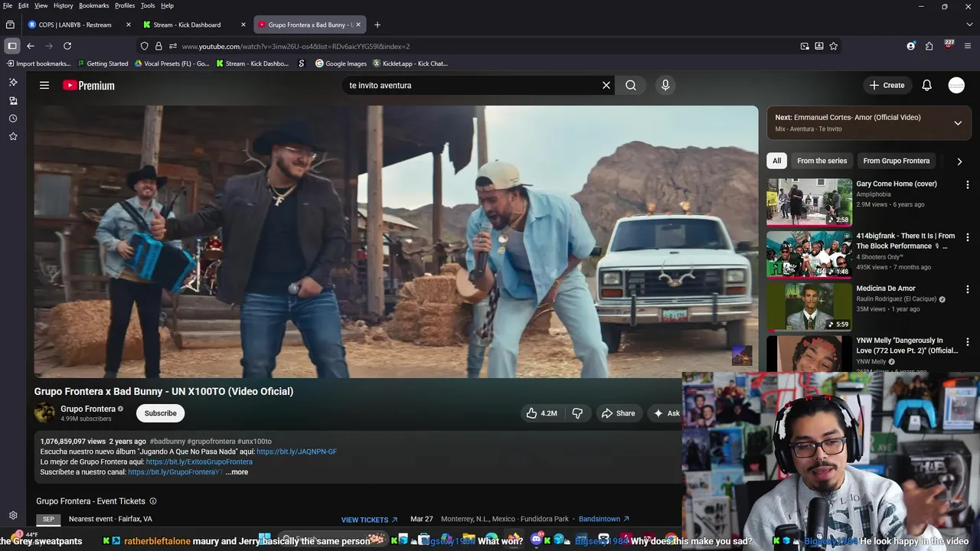Open File menu in menu bar

(7, 5)
